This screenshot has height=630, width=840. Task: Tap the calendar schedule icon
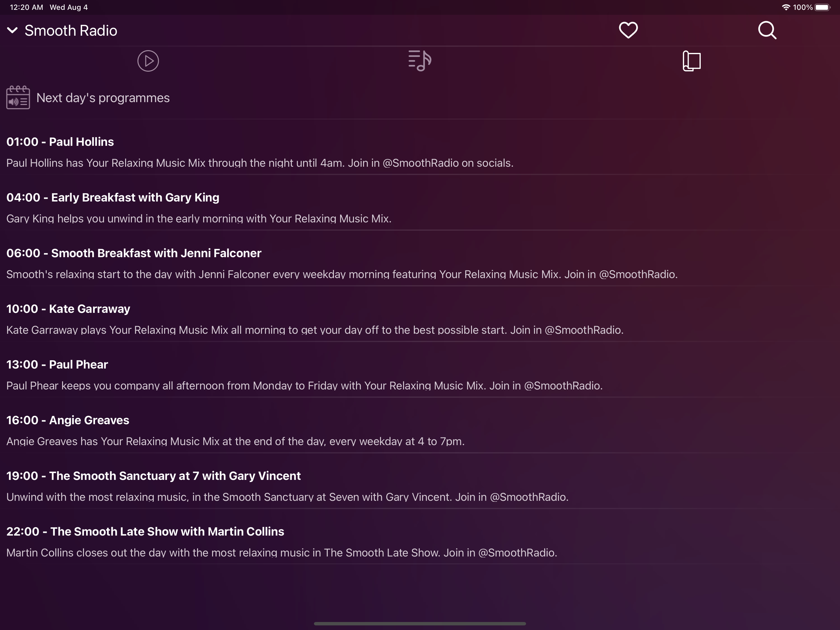coord(18,98)
